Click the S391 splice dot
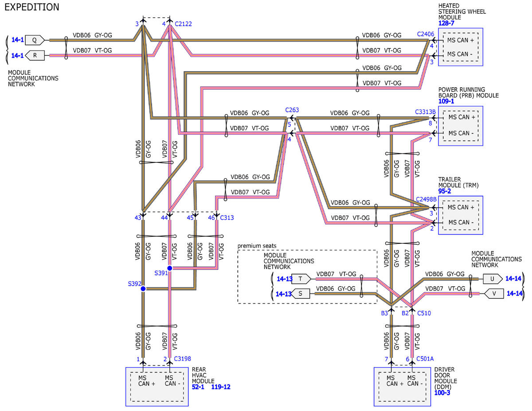Screen dimensions: 532x411 click(169, 268)
